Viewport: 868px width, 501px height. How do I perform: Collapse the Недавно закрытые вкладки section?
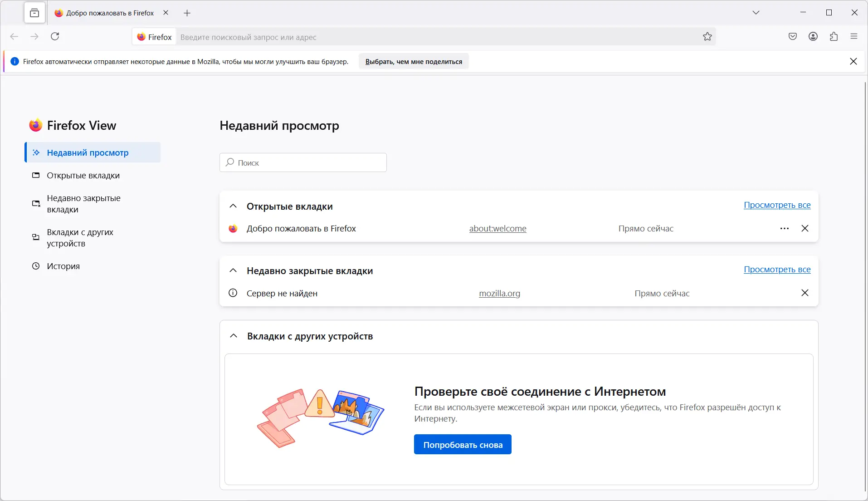[x=233, y=271]
